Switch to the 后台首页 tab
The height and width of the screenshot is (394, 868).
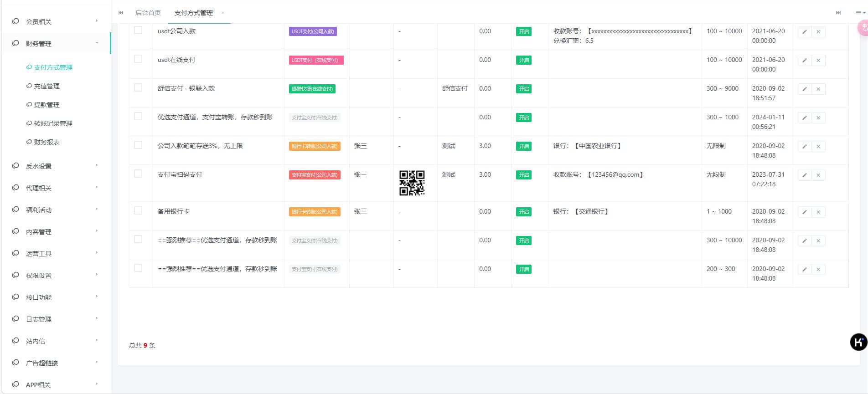coord(148,13)
